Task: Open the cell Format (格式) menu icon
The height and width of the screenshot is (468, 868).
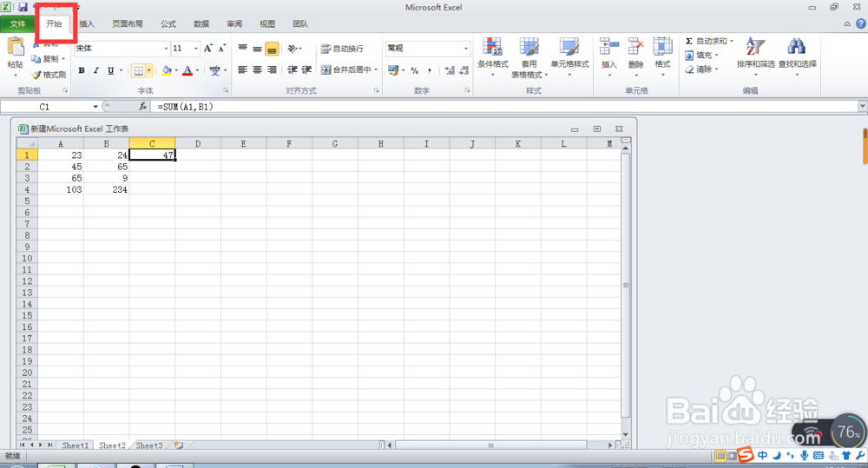Action: click(662, 47)
